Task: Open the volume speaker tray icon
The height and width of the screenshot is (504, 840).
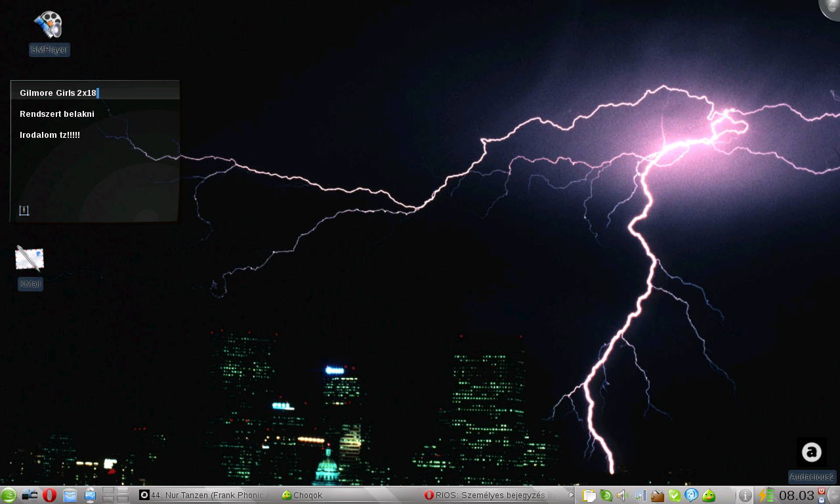Action: pos(623,495)
